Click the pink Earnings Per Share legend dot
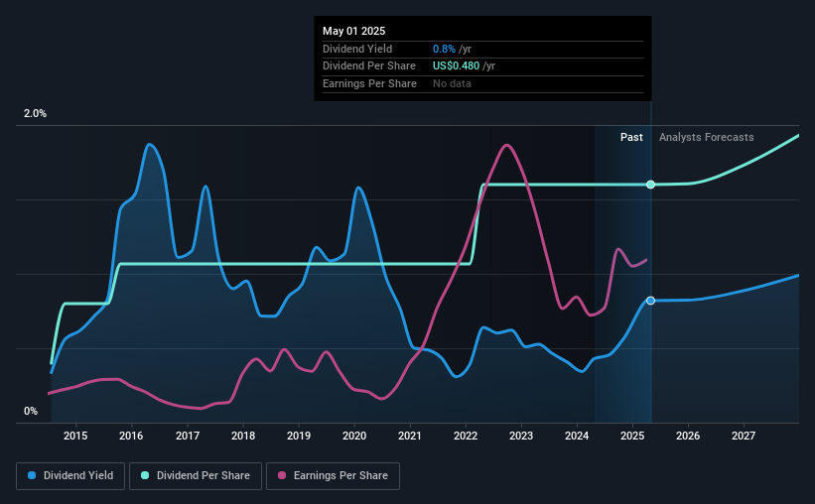 point(282,475)
